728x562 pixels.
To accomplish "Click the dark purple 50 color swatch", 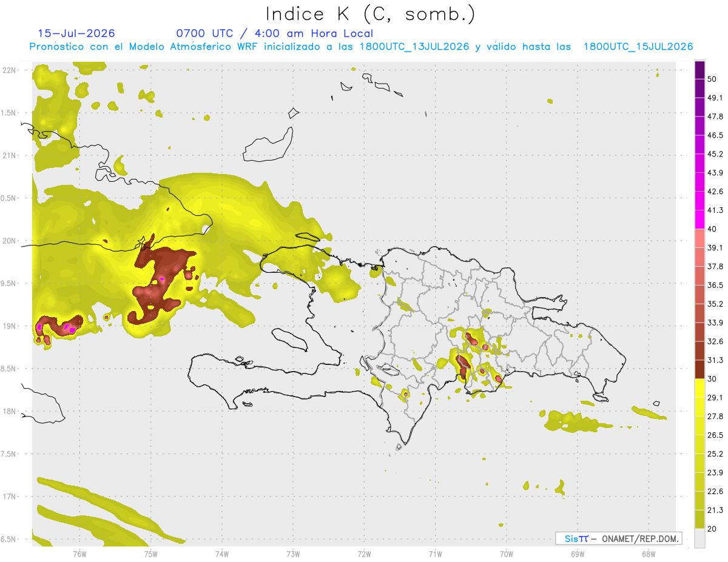I will tap(699, 71).
